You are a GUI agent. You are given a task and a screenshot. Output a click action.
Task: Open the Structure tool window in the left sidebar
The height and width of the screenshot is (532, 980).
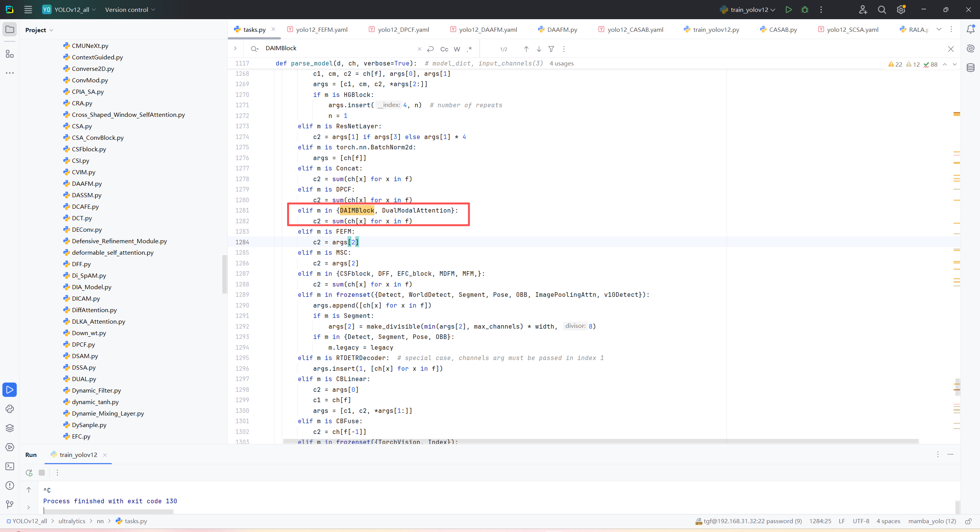[x=10, y=54]
